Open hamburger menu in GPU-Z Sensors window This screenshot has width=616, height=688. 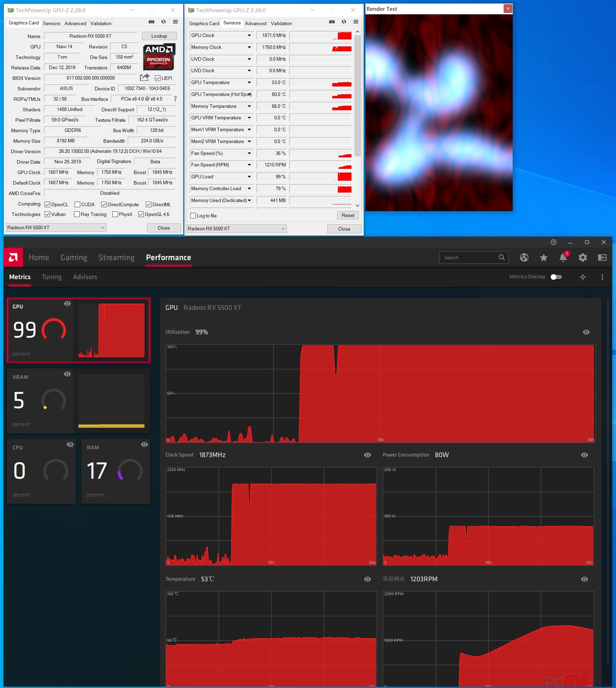coord(356,22)
